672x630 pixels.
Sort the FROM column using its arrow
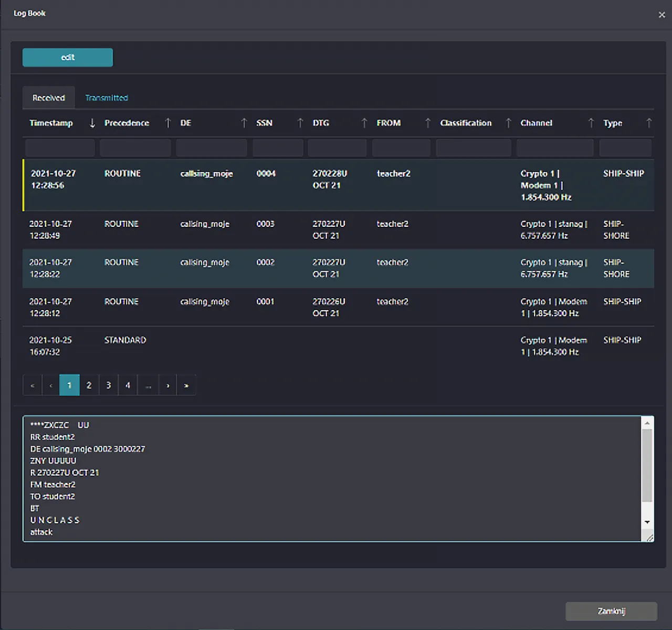(428, 123)
